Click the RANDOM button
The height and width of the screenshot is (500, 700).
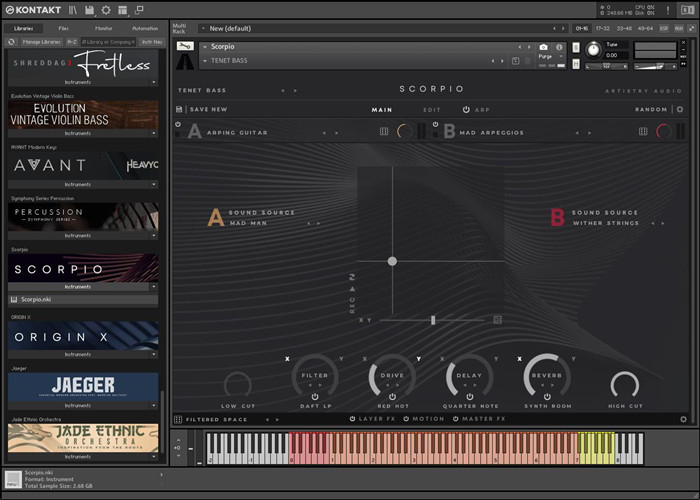(650, 109)
